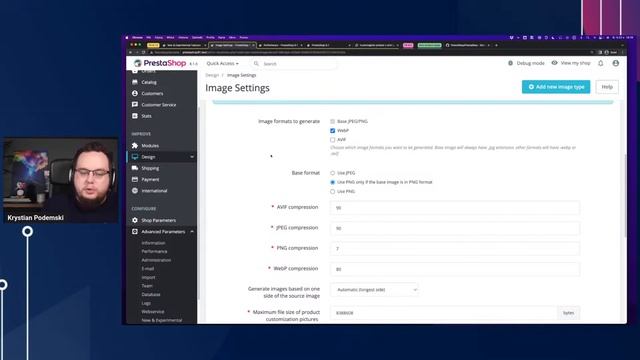
Task: Click the WebP compression input field
Action: [x=455, y=269]
